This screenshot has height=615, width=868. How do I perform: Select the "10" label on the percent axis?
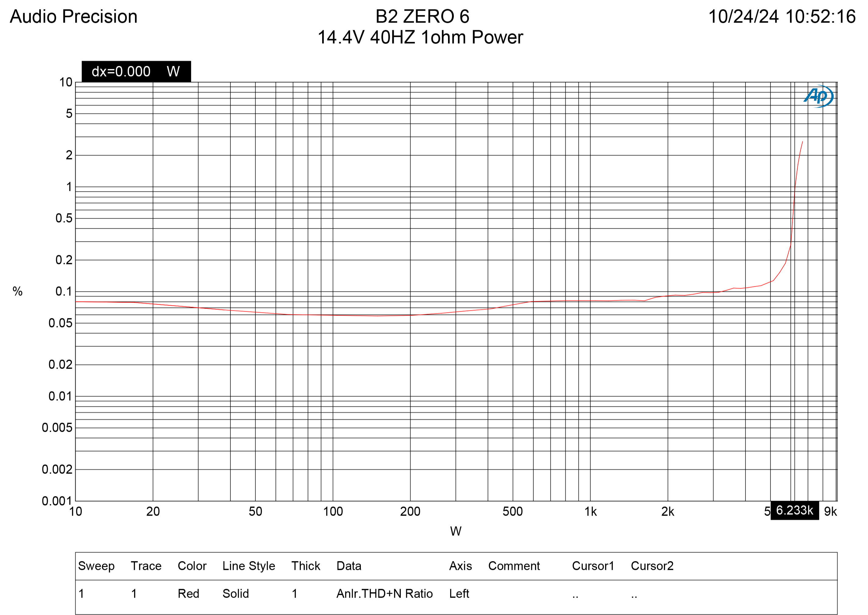click(x=66, y=82)
